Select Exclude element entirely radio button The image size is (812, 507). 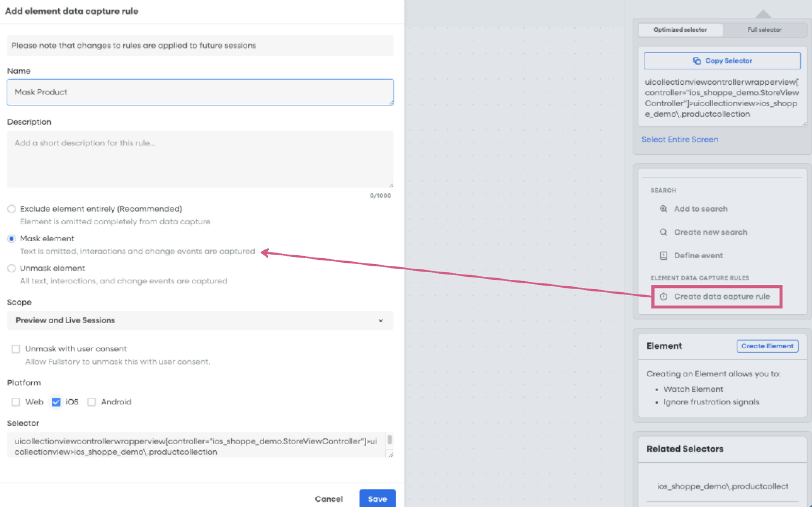coord(11,209)
